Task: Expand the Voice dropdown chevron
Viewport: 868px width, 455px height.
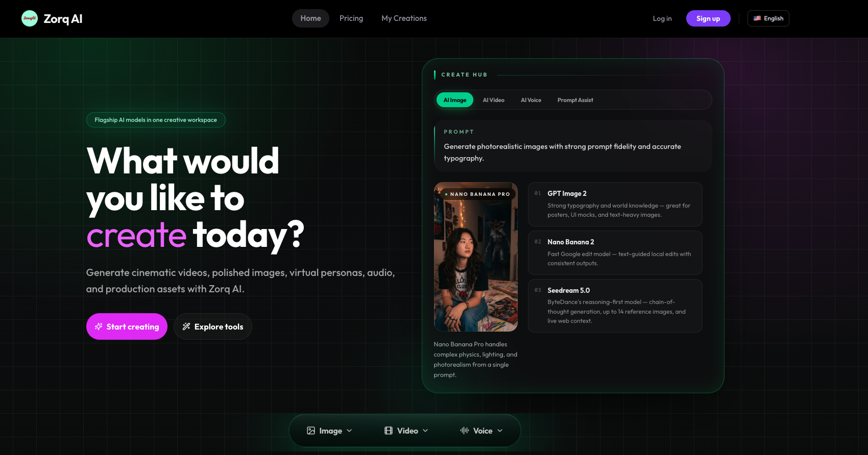Action: (500, 431)
